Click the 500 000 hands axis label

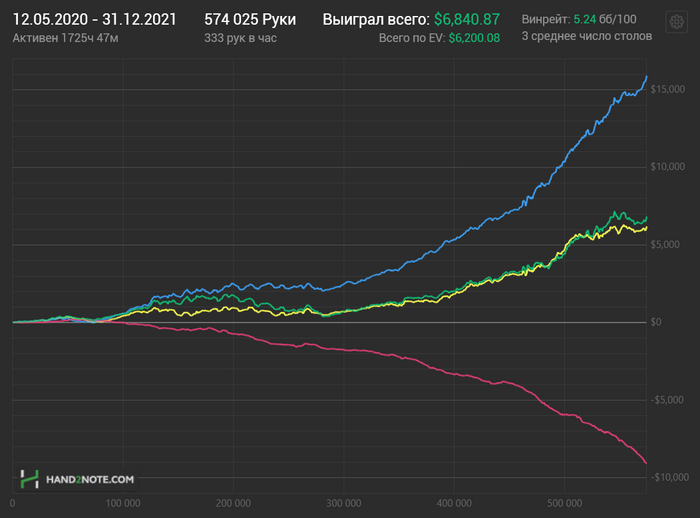[565, 503]
